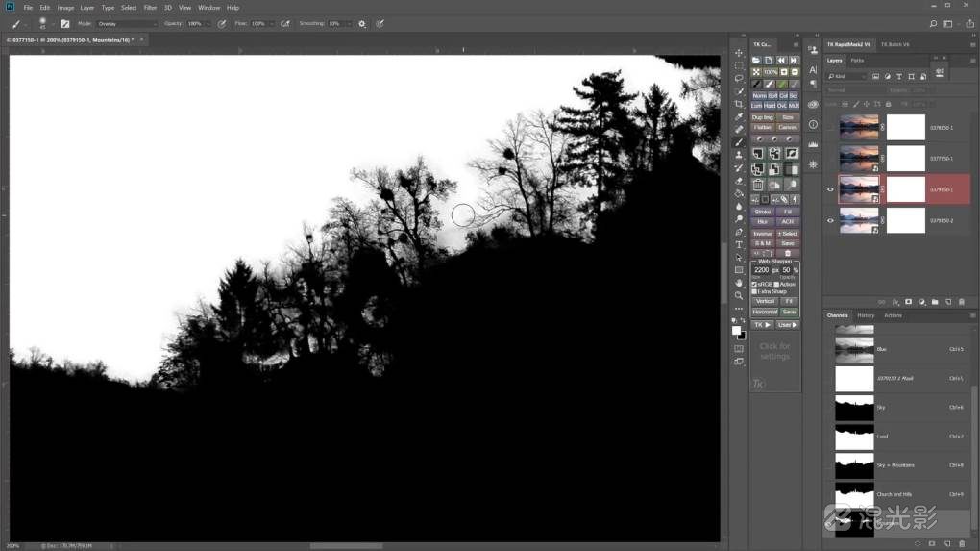980x551 pixels.
Task: Select the Horizontal Type tool
Action: click(x=739, y=245)
